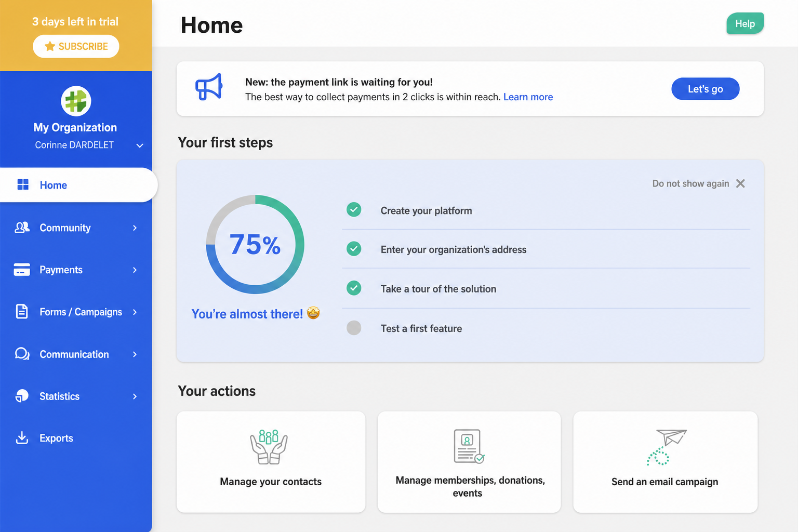Open the Home menu item
The width and height of the screenshot is (798, 532).
tap(78, 185)
